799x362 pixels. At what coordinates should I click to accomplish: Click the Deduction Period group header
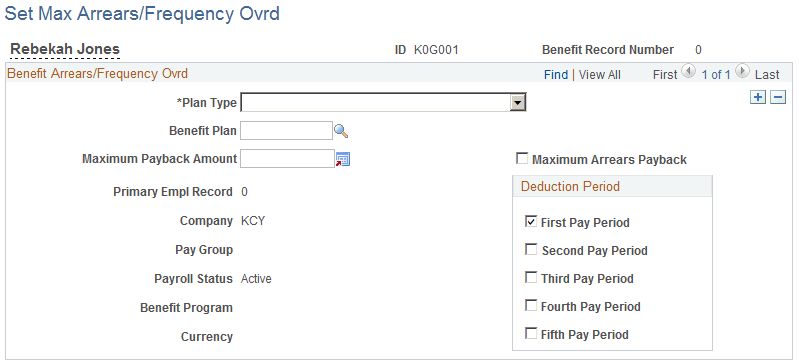click(x=570, y=187)
